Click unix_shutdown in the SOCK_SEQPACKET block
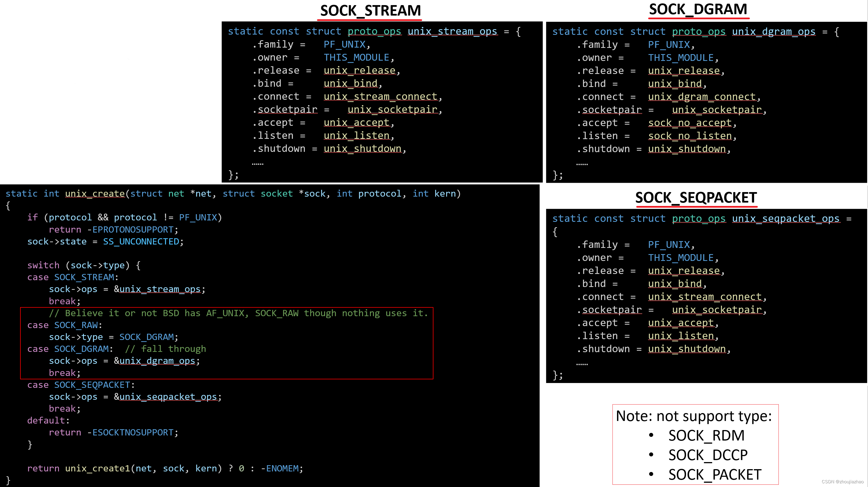The width and height of the screenshot is (868, 487). (x=687, y=349)
